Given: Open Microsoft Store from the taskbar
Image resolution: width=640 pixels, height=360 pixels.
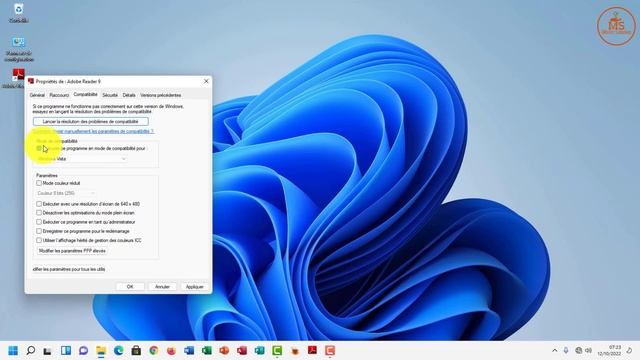Looking at the screenshot, I should 136,350.
